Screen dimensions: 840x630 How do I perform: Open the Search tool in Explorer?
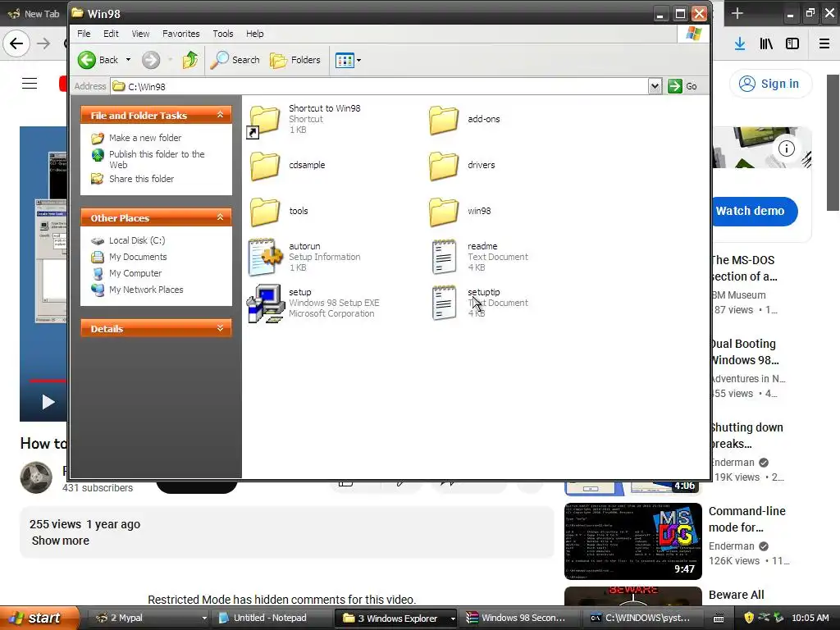pyautogui.click(x=235, y=60)
